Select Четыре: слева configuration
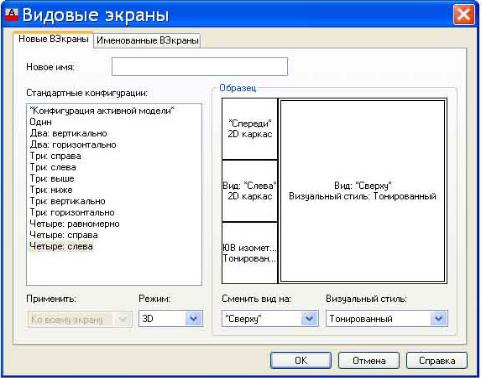 click(x=61, y=247)
